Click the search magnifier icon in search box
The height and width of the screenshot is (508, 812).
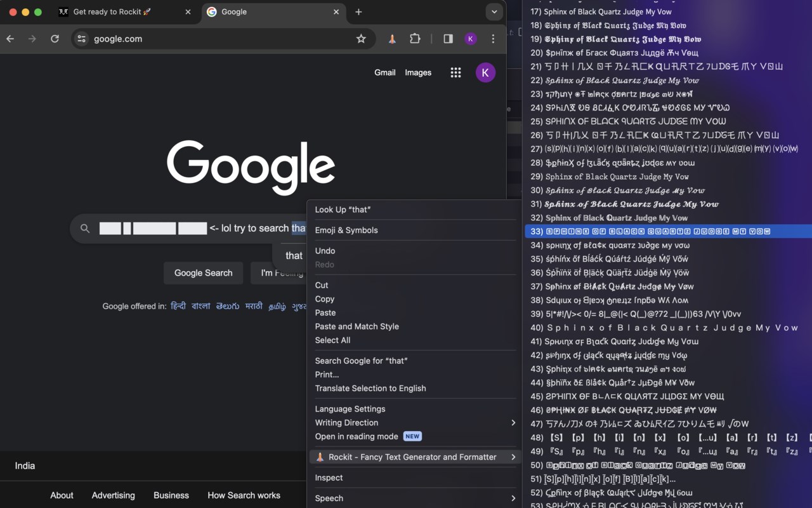[85, 229]
